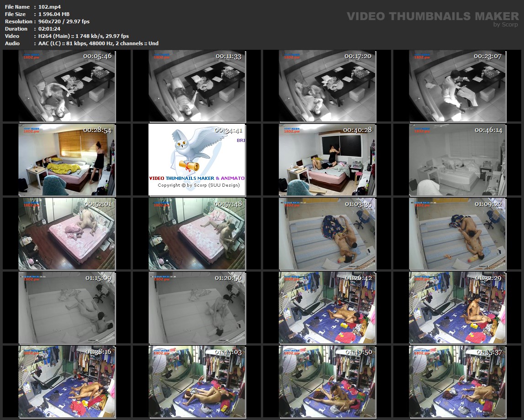Select the thumbnail at timestamp 00:11:33

point(197,86)
